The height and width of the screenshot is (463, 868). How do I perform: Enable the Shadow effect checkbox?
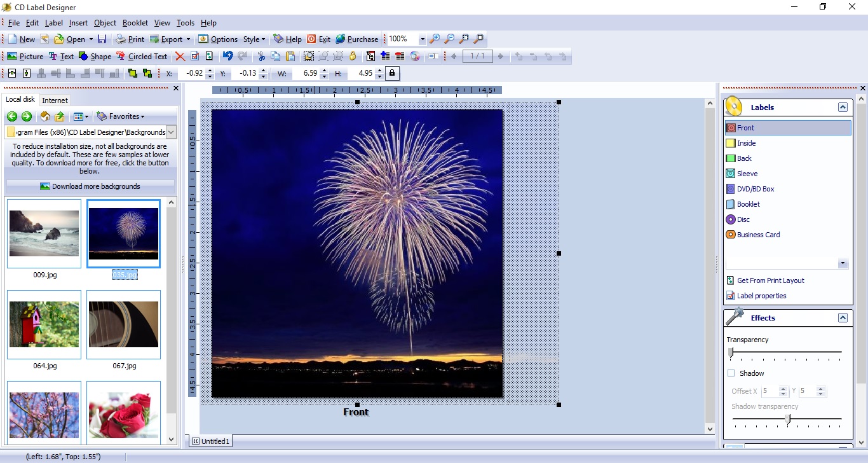tap(731, 373)
